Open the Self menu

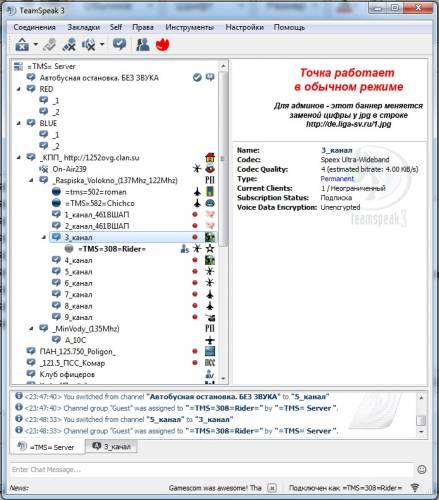pos(116,27)
